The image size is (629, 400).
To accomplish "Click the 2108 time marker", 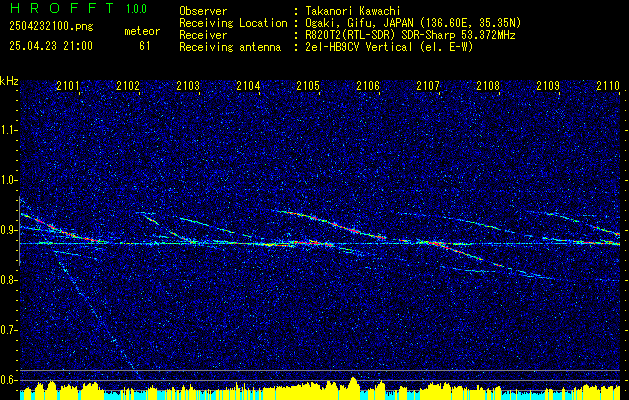I will tap(488, 86).
